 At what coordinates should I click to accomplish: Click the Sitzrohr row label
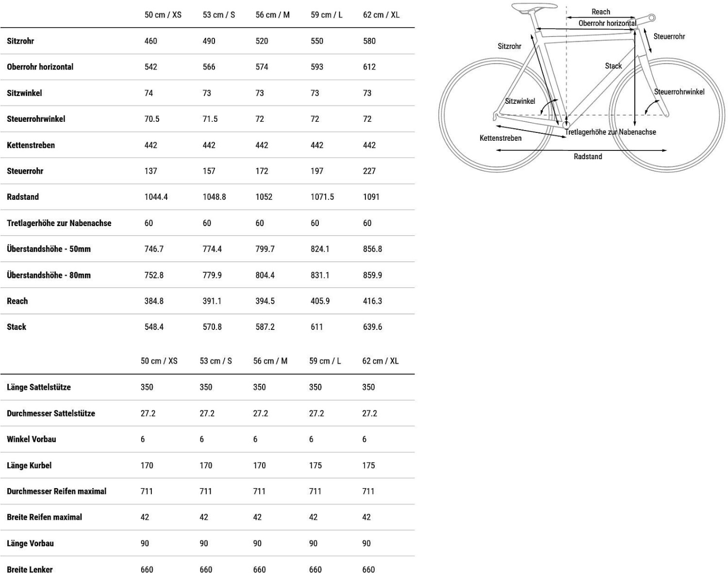pyautogui.click(x=20, y=41)
